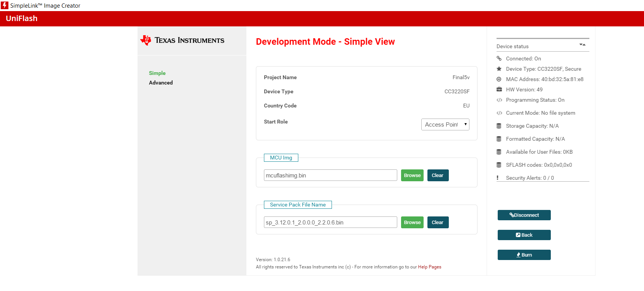Viewport: 644px width, 291px height.
Task: Click the Storage Capacity database icon
Action: click(x=499, y=126)
